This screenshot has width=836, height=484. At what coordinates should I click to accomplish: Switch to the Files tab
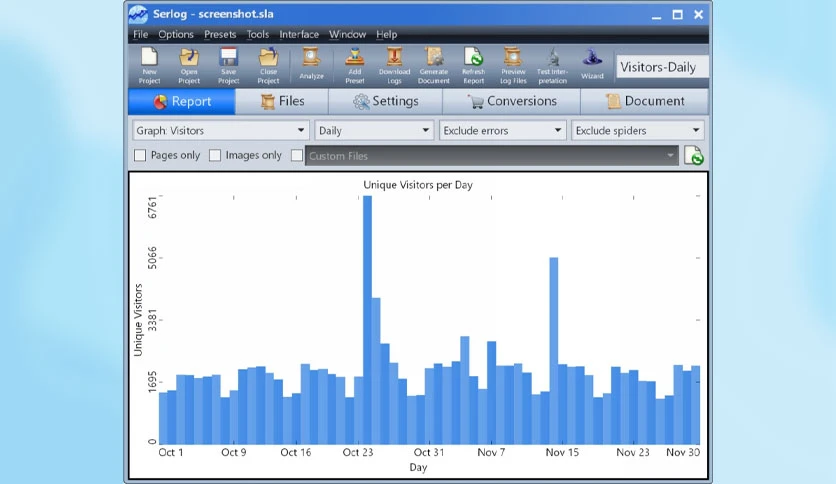282,101
